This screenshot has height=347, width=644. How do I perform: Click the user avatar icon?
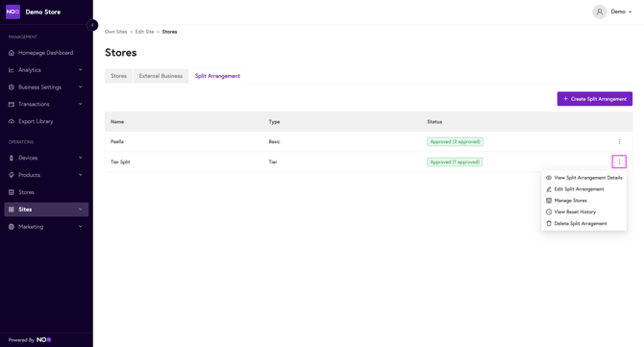[x=600, y=12]
